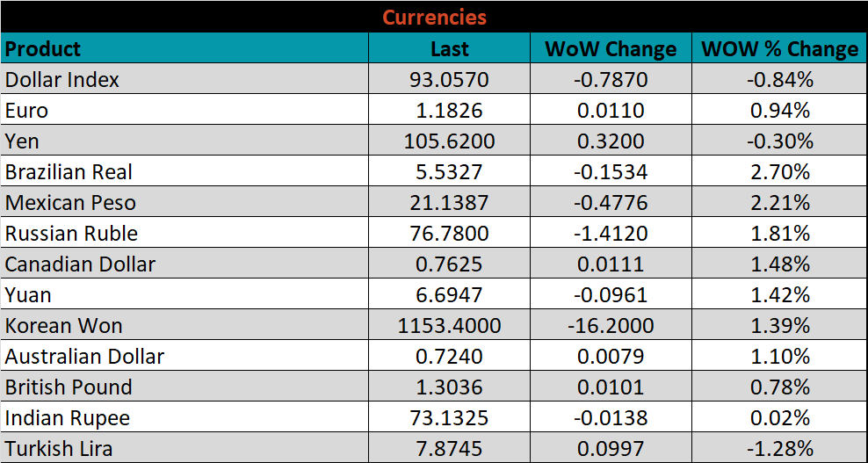Click the Currencies table title
The width and height of the screenshot is (868, 463).
click(434, 17)
